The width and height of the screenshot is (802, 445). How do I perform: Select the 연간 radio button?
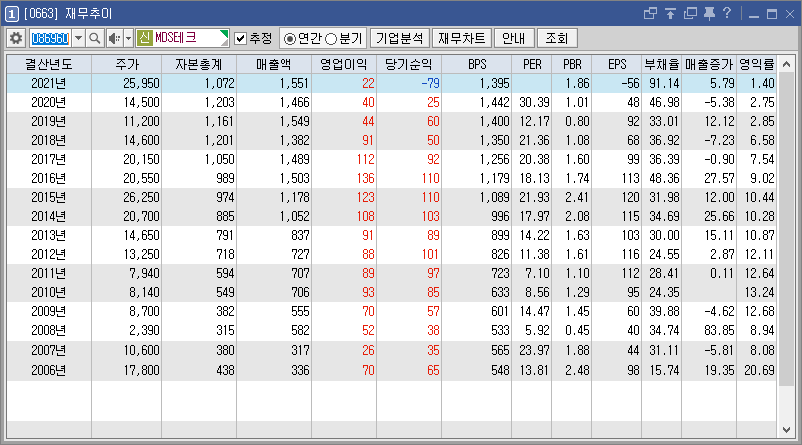289,39
